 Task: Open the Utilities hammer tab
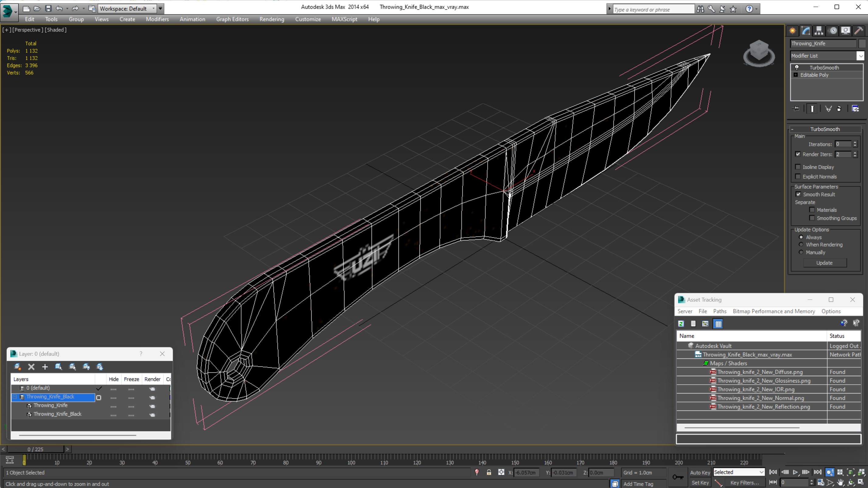pos(859,31)
